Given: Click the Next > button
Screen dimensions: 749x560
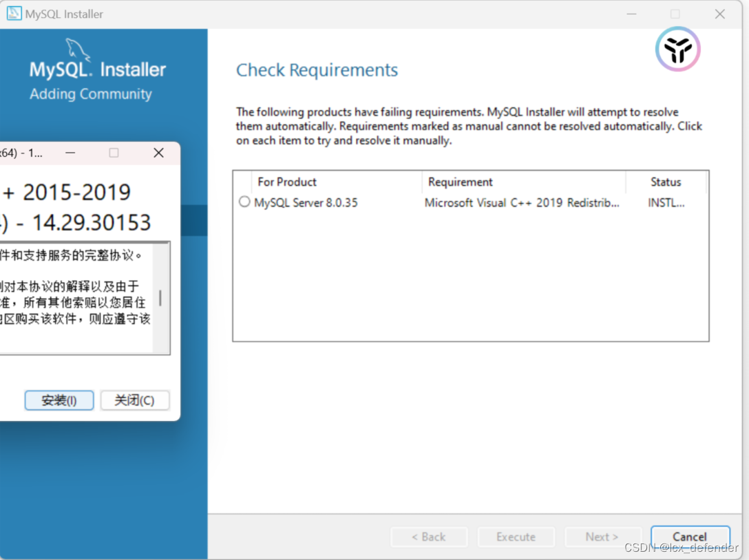Looking at the screenshot, I should [x=602, y=537].
